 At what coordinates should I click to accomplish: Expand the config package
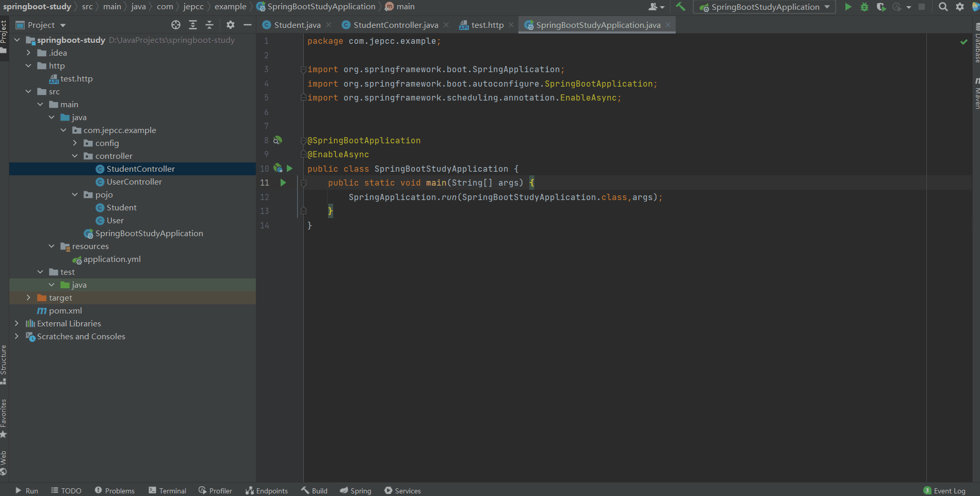(75, 143)
